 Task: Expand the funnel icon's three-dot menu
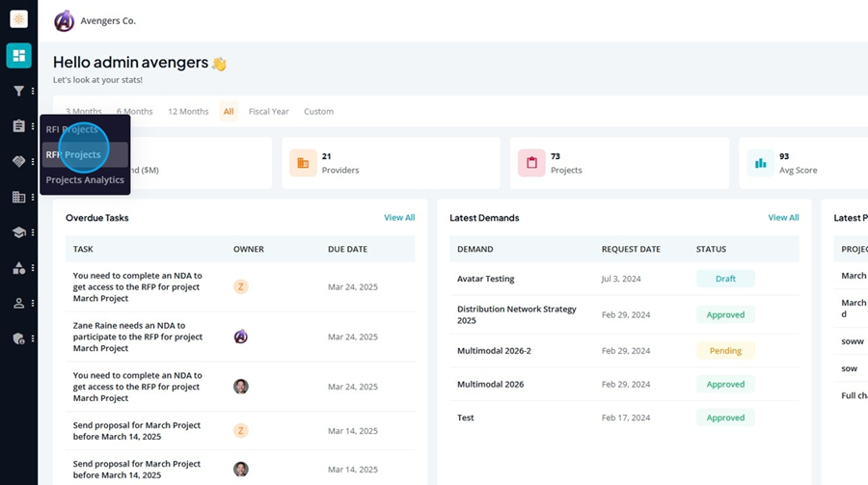tap(33, 91)
